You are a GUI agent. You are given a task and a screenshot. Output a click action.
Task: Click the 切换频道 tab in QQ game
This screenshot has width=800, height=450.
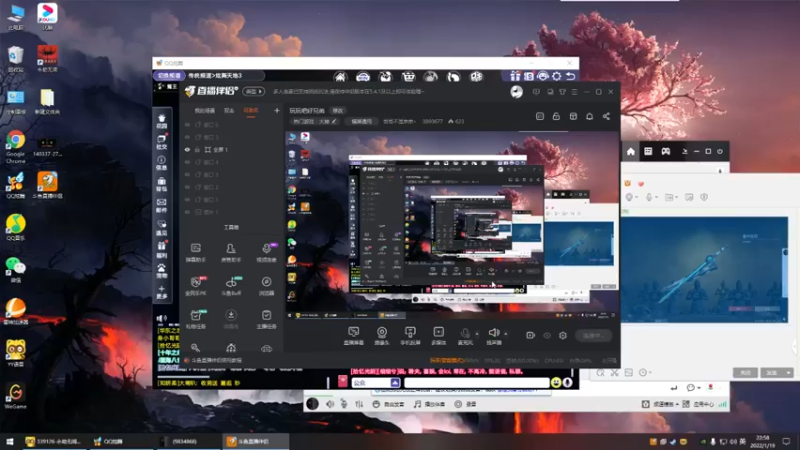click(169, 76)
